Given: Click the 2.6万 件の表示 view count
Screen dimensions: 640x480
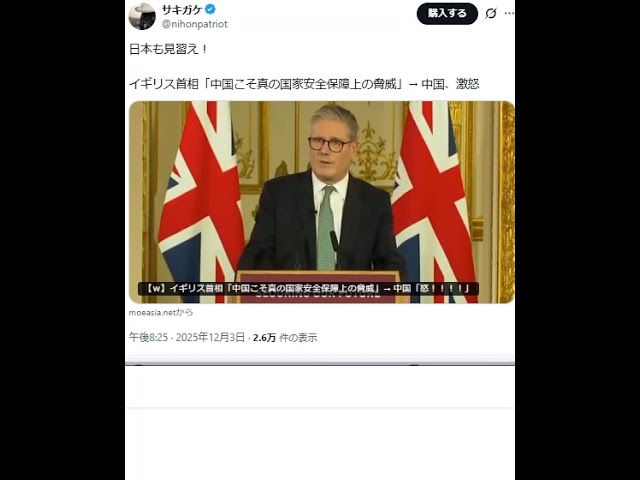Looking at the screenshot, I should click(285, 338).
